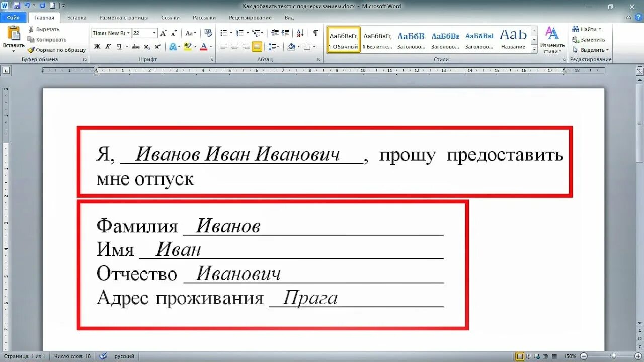The width and height of the screenshot is (644, 362).
Task: Switch to the Рецензирование tab
Action: point(250,17)
